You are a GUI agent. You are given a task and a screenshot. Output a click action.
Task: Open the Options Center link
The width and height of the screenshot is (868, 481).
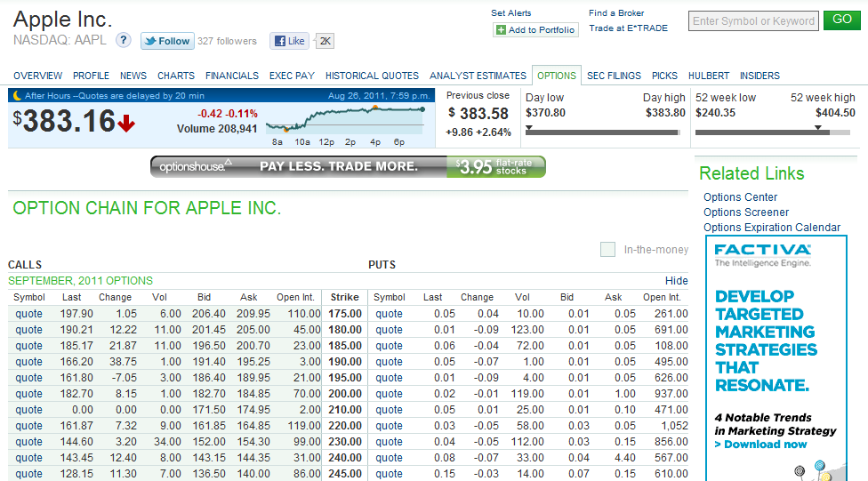(x=740, y=197)
